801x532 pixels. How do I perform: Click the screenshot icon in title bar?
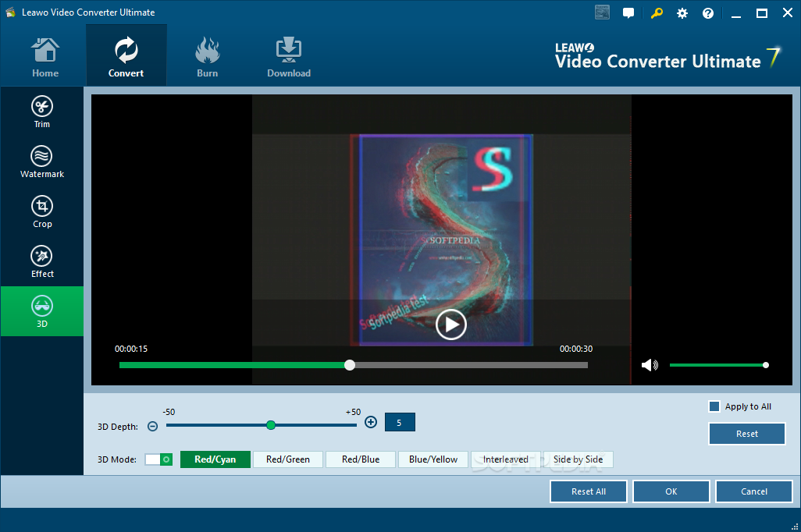click(x=602, y=12)
